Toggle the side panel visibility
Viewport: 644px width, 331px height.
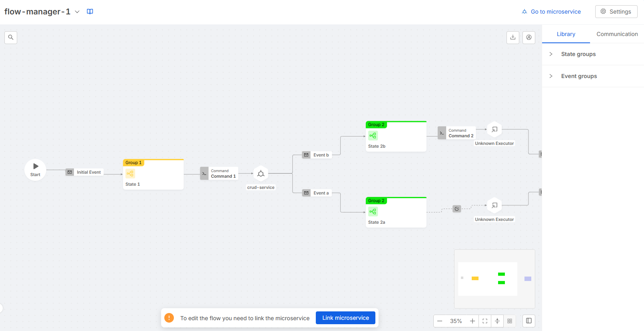point(529,321)
